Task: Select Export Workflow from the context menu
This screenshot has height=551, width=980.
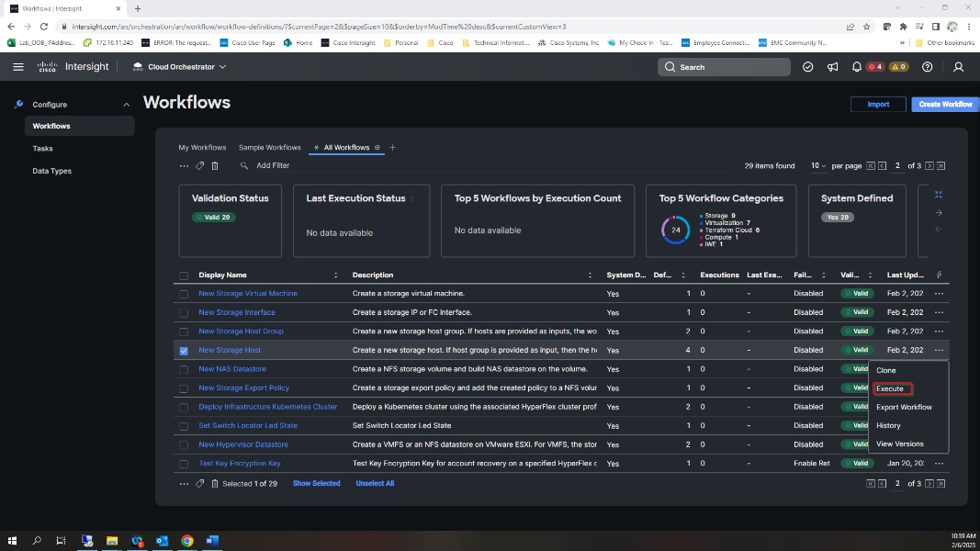Action: click(904, 407)
